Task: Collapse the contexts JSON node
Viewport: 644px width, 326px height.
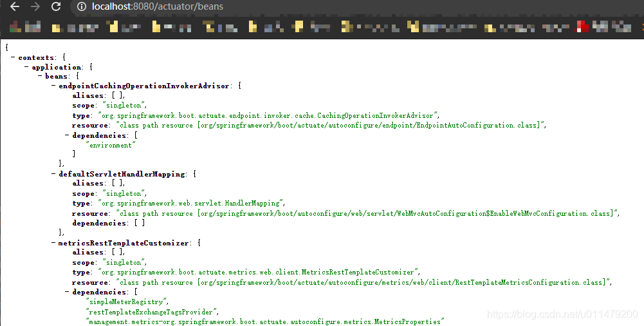Action: (x=13, y=57)
